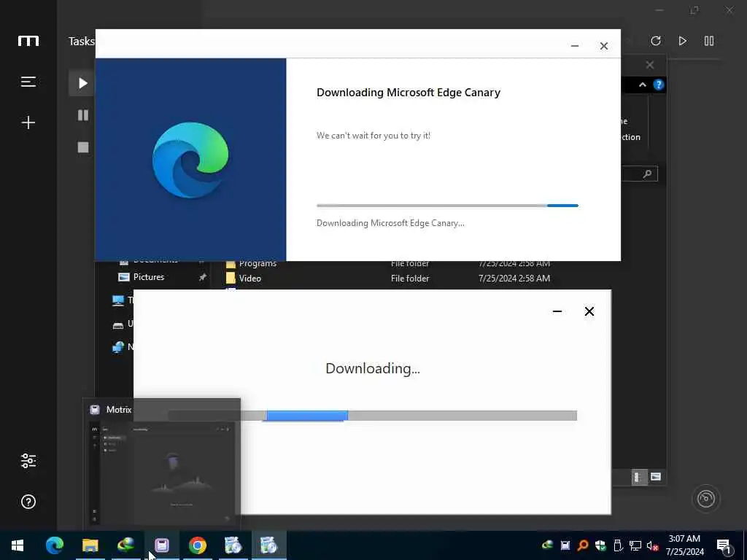
Task: Click the Motrix taskbar button
Action: (x=161, y=545)
